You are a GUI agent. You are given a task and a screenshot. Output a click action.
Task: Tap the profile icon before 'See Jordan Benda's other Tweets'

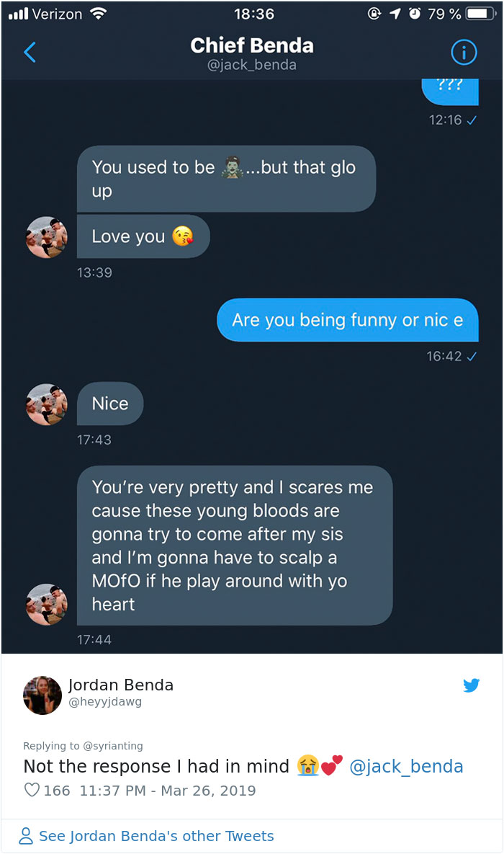[x=25, y=835]
